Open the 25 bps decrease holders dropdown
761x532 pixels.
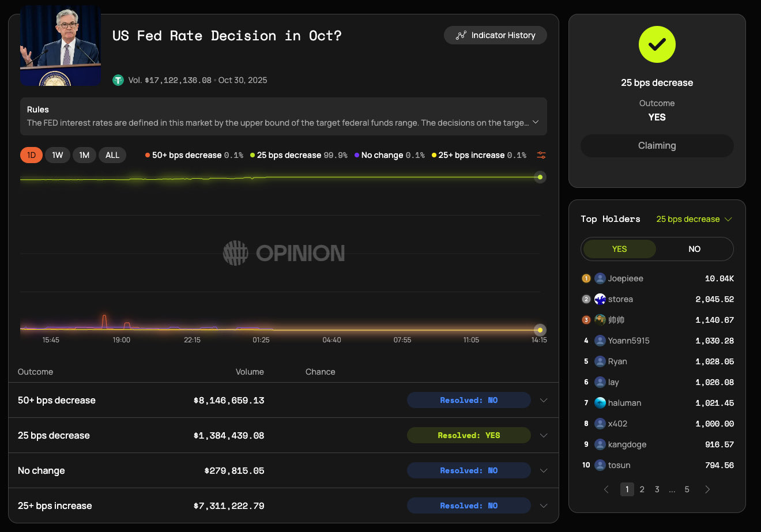coord(694,219)
